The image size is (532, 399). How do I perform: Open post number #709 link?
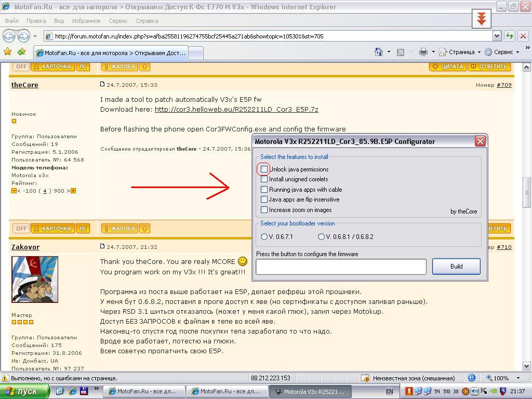coord(504,85)
